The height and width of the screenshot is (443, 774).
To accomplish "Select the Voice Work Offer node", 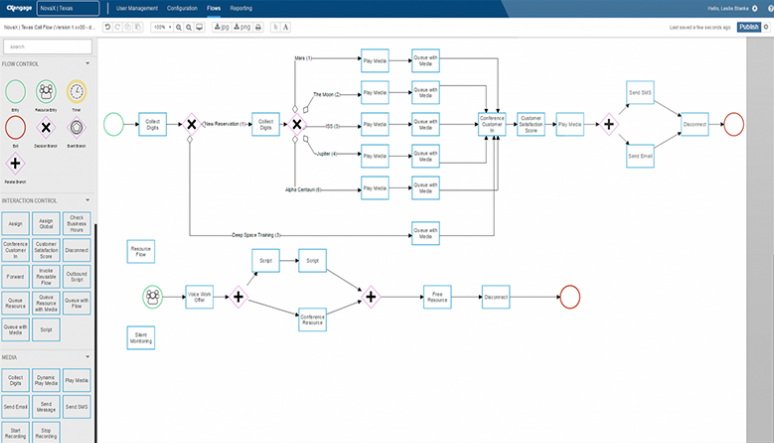I will click(x=199, y=297).
